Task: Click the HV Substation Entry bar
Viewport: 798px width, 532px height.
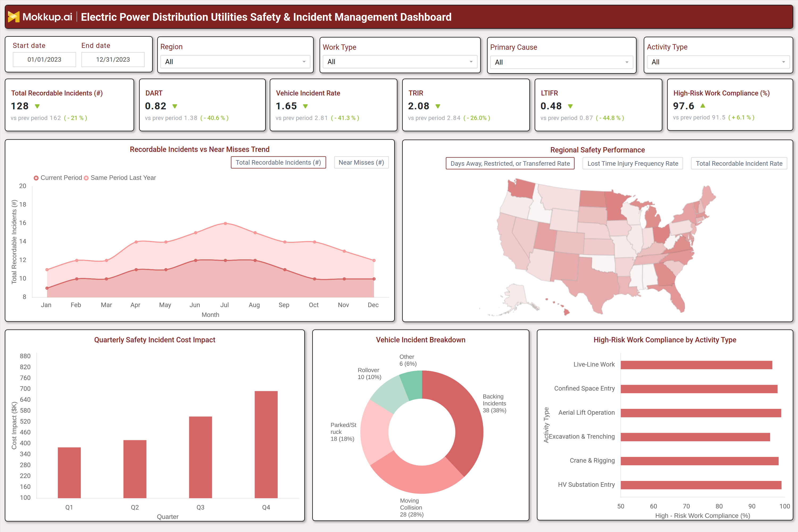Action: click(701, 485)
